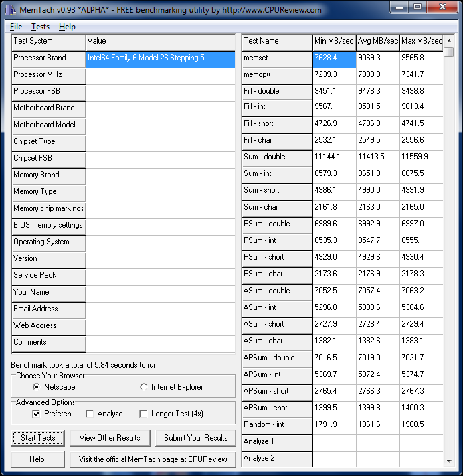Click the Min MB/sec column header

pyautogui.click(x=334, y=42)
